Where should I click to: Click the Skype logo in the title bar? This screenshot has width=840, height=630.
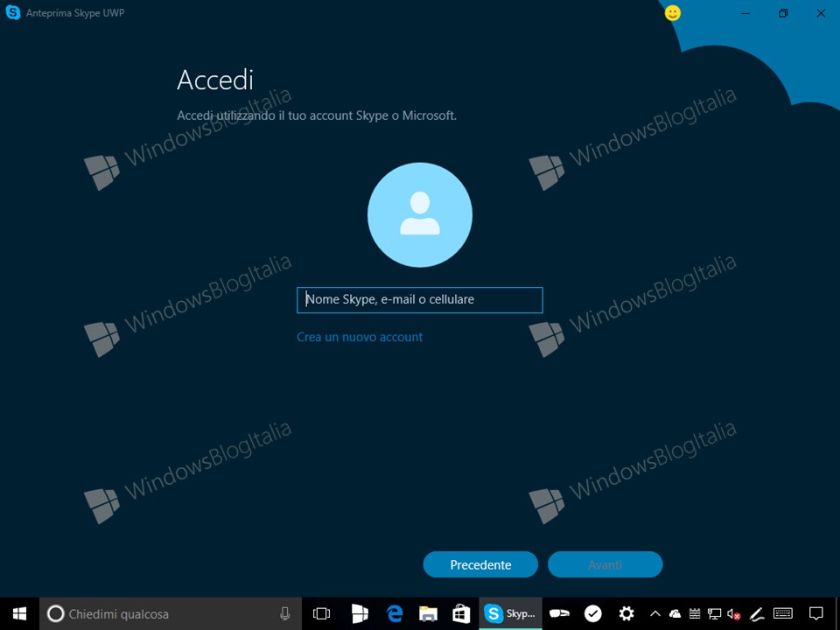[x=12, y=12]
